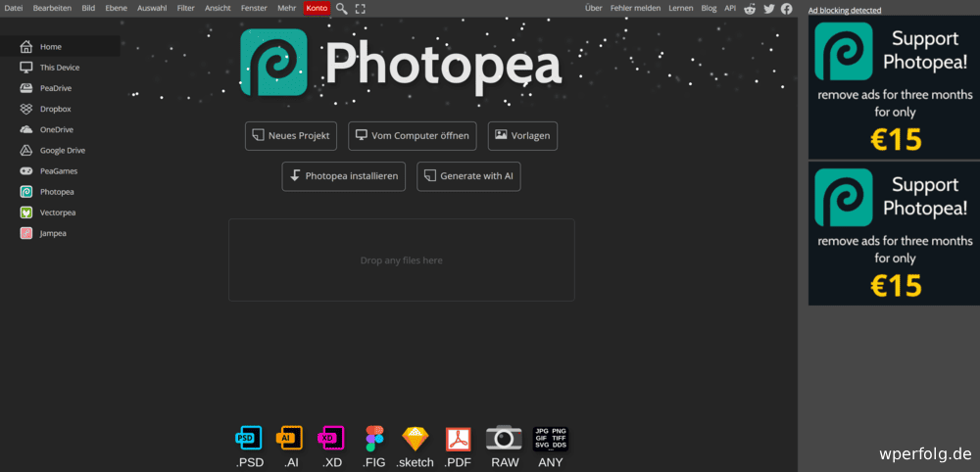Image resolution: width=980 pixels, height=472 pixels.
Task: Click the Generate with AI button
Action: (468, 176)
